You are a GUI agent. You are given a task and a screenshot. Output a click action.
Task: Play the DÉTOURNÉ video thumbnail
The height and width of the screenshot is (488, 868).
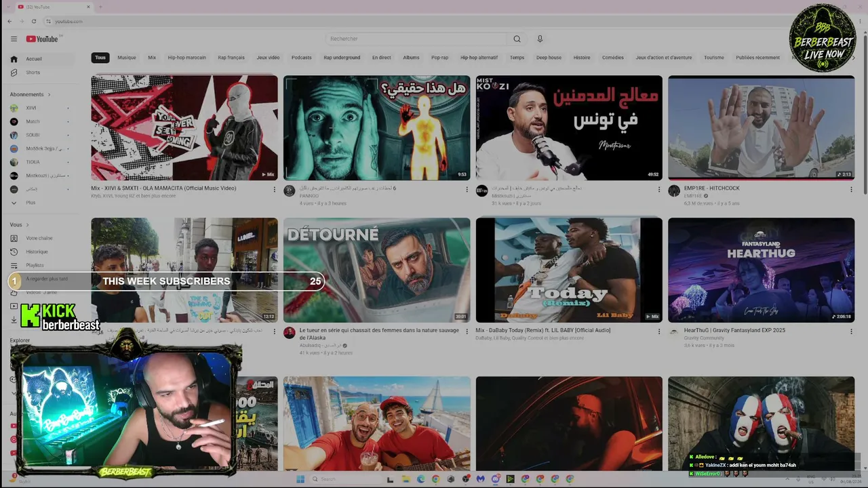(x=376, y=270)
